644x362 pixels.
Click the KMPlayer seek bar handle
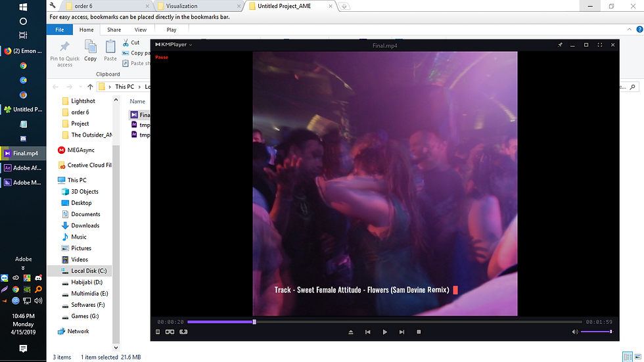coord(254,322)
